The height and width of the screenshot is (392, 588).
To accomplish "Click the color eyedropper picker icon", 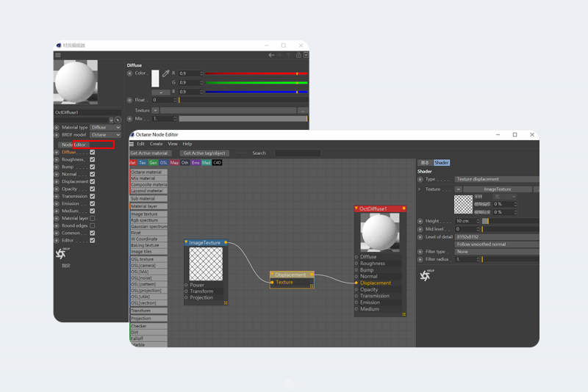I will point(165,74).
